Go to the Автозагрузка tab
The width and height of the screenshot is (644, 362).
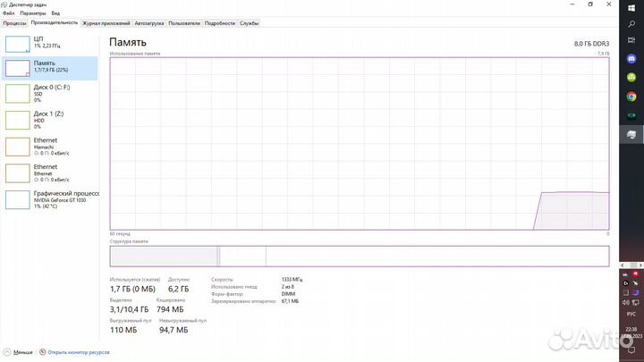(149, 23)
